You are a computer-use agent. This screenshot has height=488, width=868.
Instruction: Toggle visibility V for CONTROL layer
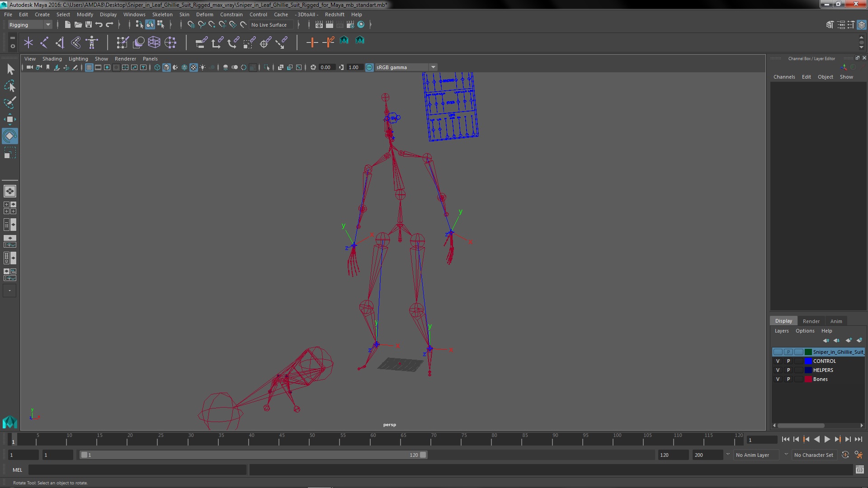point(777,361)
